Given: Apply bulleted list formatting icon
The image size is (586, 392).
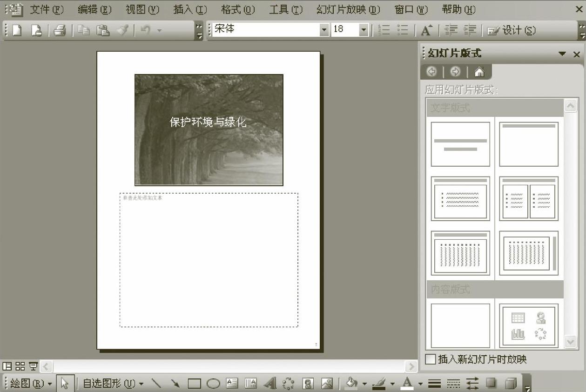Looking at the screenshot, I should click(x=403, y=30).
